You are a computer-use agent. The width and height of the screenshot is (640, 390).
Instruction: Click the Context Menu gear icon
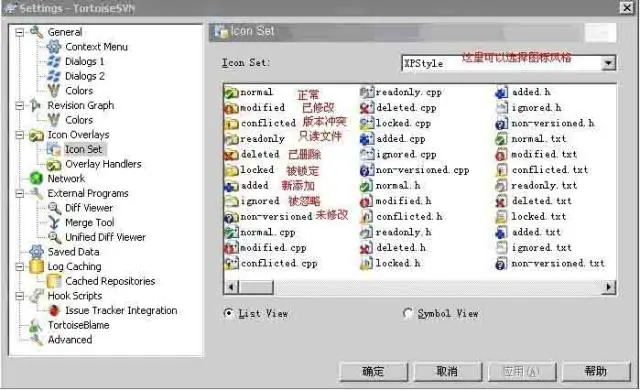tap(54, 47)
